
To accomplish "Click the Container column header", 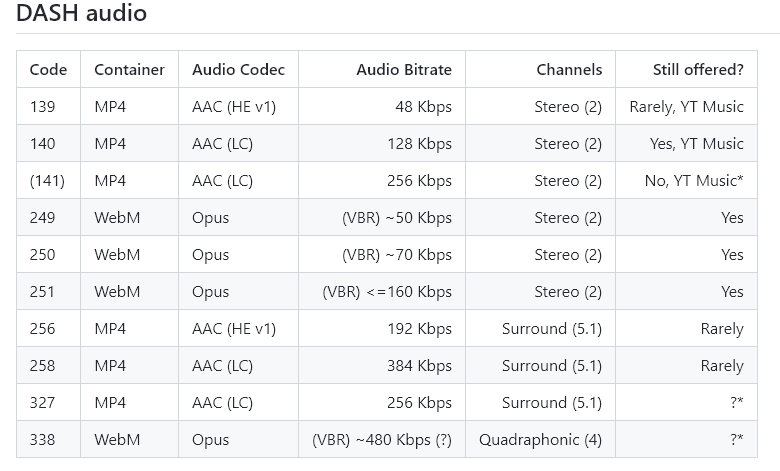I will (x=129, y=70).
